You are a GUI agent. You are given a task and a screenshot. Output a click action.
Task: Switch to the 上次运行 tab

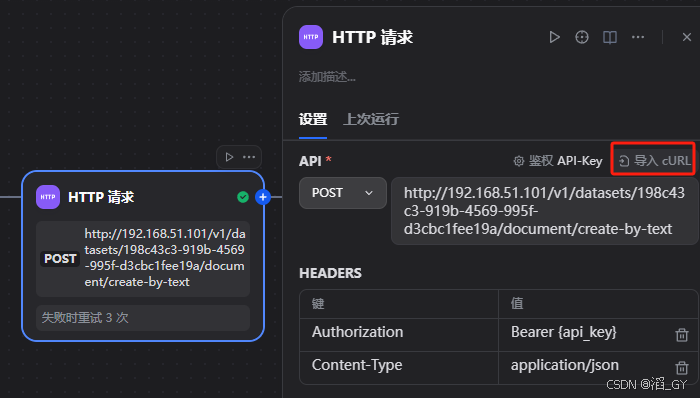tap(371, 119)
